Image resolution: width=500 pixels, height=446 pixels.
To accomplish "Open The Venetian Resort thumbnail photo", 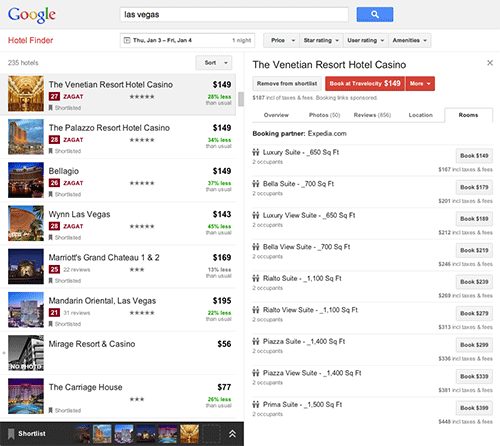I will tap(26, 93).
